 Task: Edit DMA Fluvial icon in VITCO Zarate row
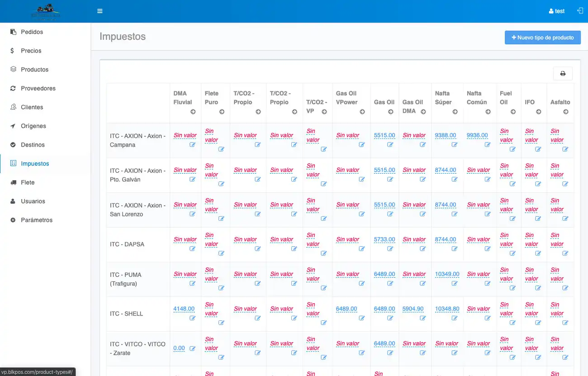(193, 348)
